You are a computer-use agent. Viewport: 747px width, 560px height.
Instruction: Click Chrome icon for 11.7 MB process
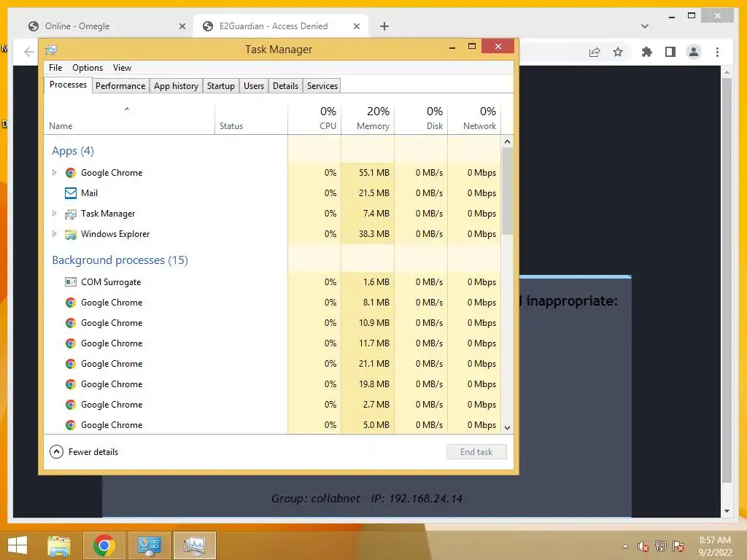coord(71,343)
